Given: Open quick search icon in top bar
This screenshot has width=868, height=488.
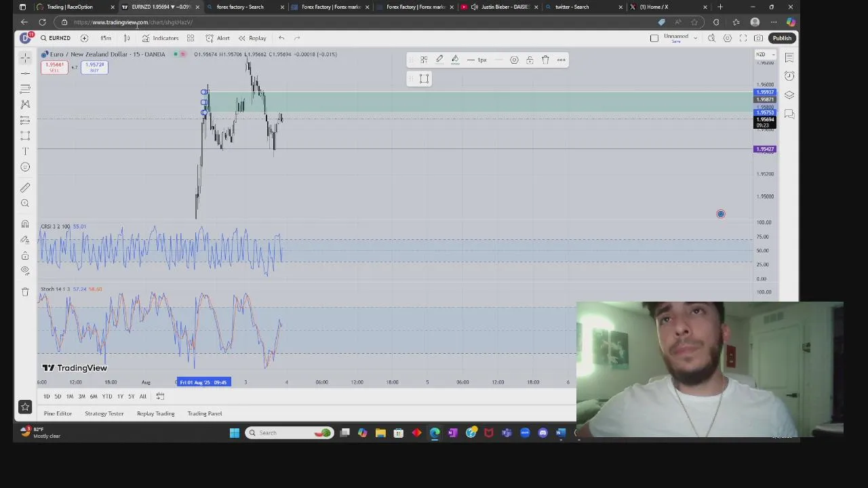Looking at the screenshot, I should (711, 38).
